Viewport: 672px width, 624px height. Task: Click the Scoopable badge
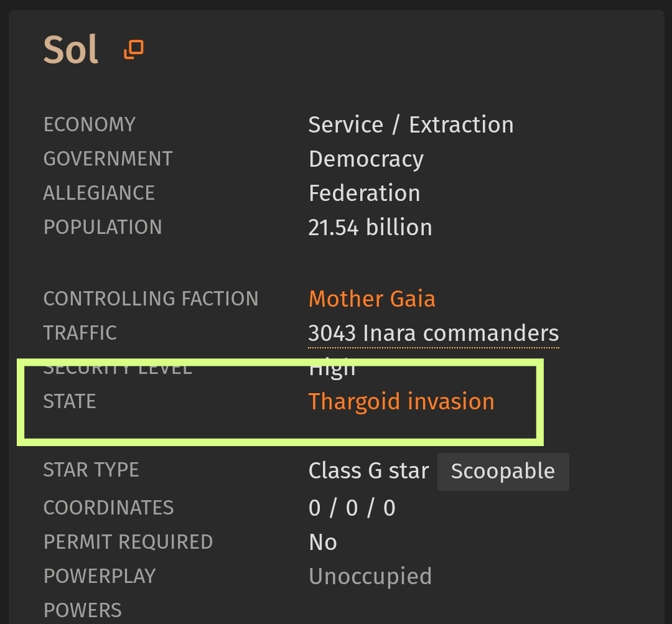[x=503, y=472]
